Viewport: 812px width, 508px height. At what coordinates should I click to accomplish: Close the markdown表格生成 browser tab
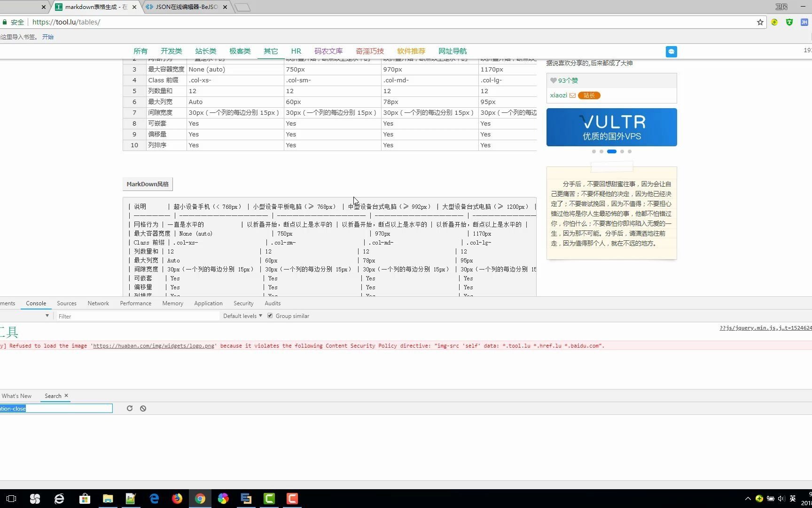134,7
